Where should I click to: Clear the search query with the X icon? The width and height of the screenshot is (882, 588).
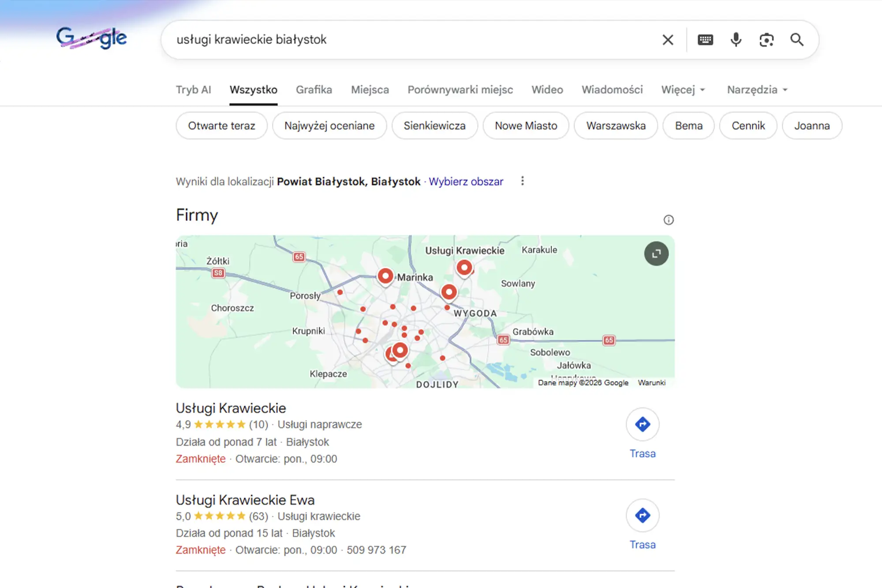pos(667,40)
